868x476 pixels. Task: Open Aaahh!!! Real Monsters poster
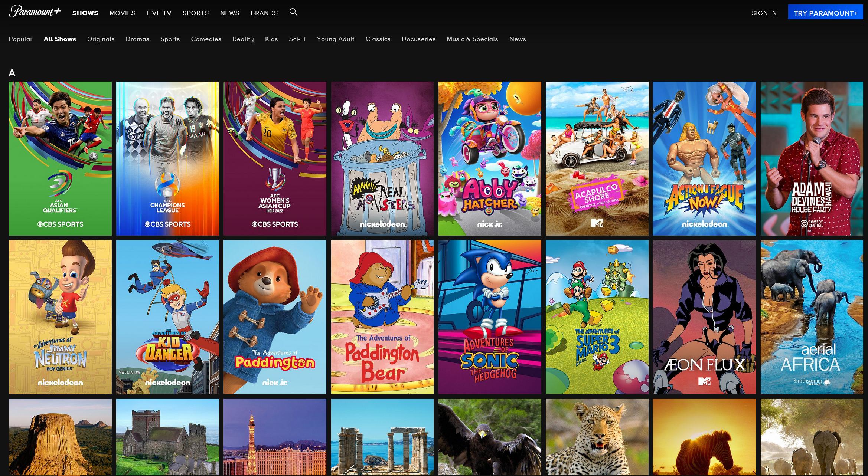click(382, 158)
